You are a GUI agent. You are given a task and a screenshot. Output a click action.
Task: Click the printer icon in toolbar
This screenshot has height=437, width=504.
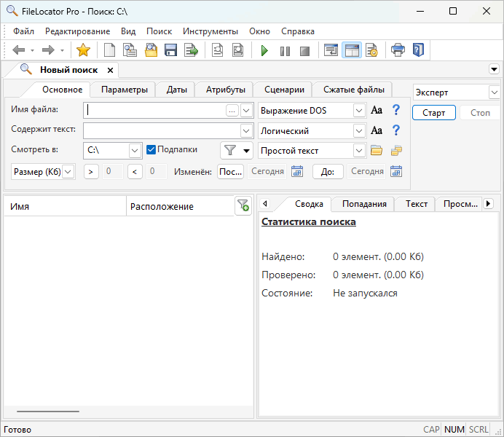click(x=398, y=50)
